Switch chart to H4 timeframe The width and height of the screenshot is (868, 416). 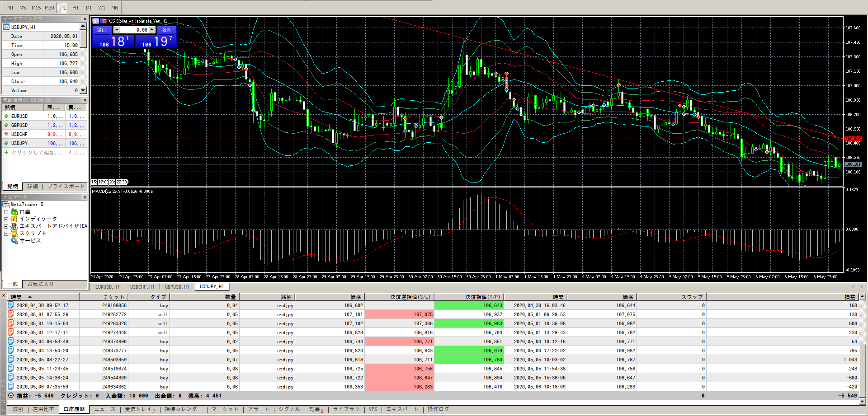point(75,8)
